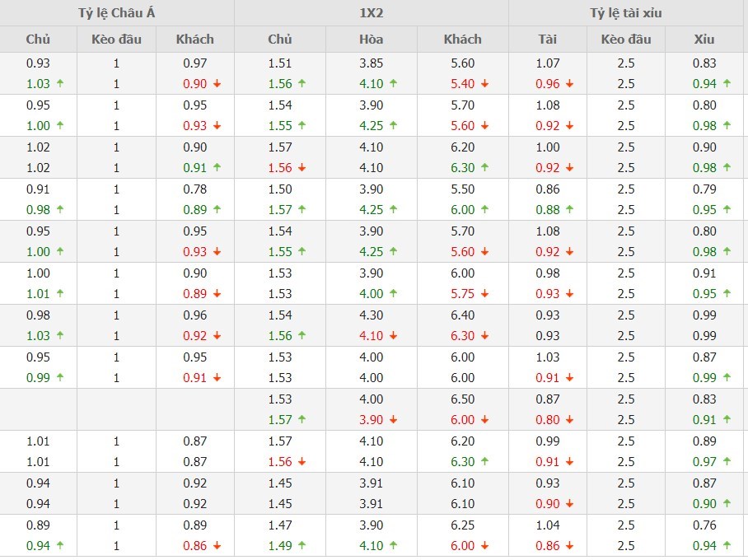Image resolution: width=748 pixels, height=560 pixels.
Task: Click the up arrow next to 0.88
Action: (x=569, y=210)
